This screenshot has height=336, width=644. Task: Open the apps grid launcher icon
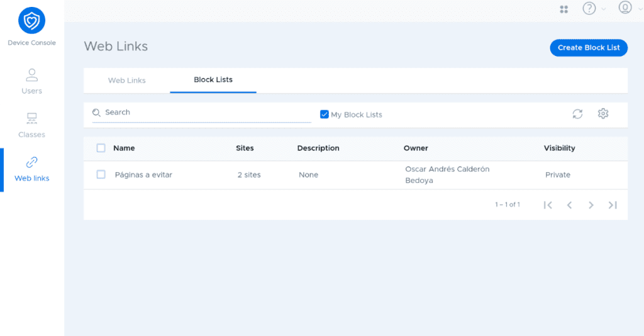tap(563, 9)
